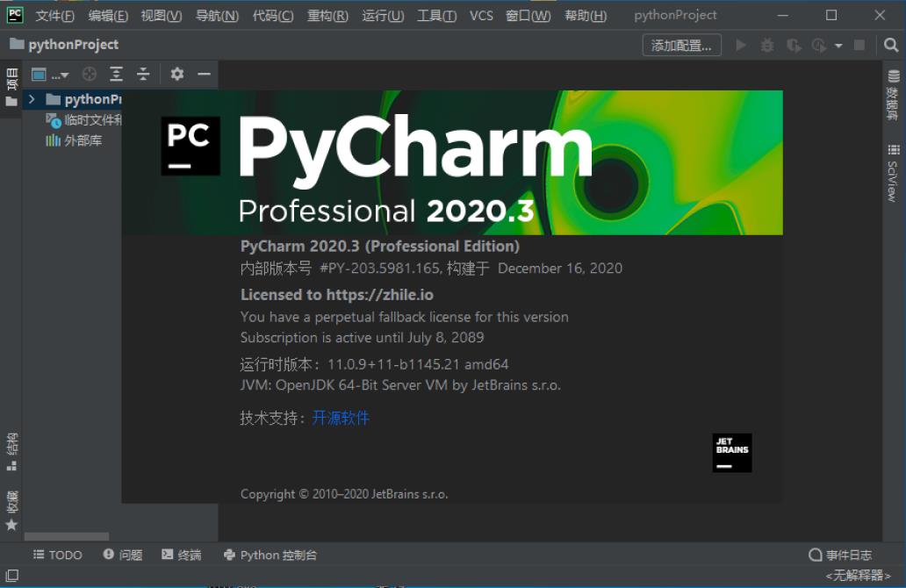Click the Expand All icon
This screenshot has height=588, width=906.
point(116,74)
